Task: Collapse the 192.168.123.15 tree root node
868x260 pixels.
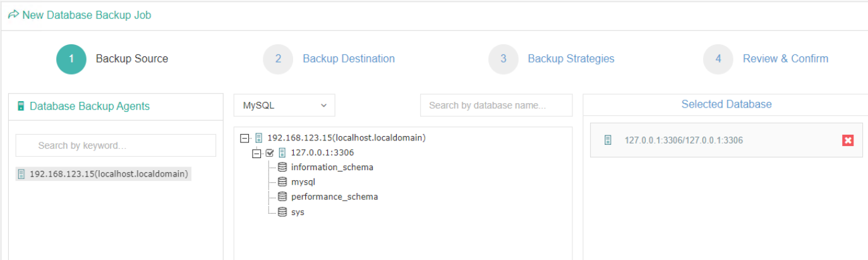Action: pyautogui.click(x=244, y=137)
